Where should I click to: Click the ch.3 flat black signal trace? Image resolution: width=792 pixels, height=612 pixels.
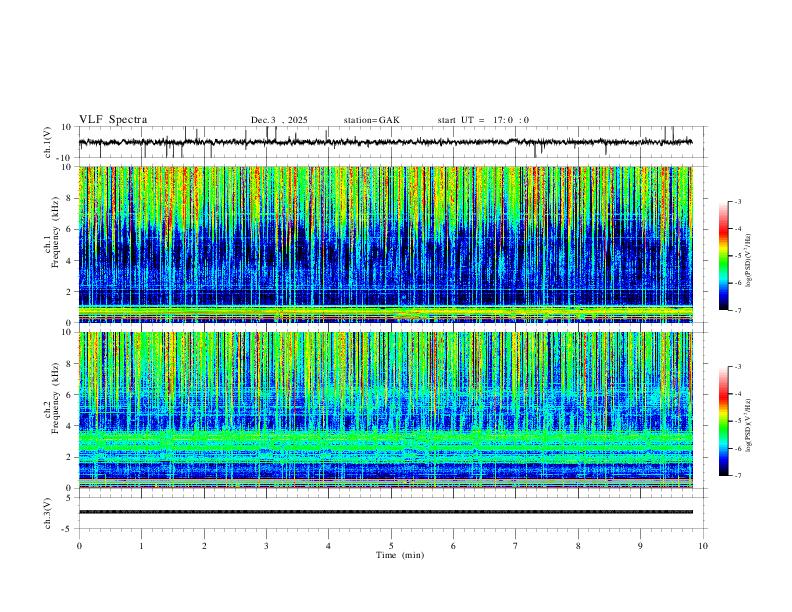tap(386, 512)
